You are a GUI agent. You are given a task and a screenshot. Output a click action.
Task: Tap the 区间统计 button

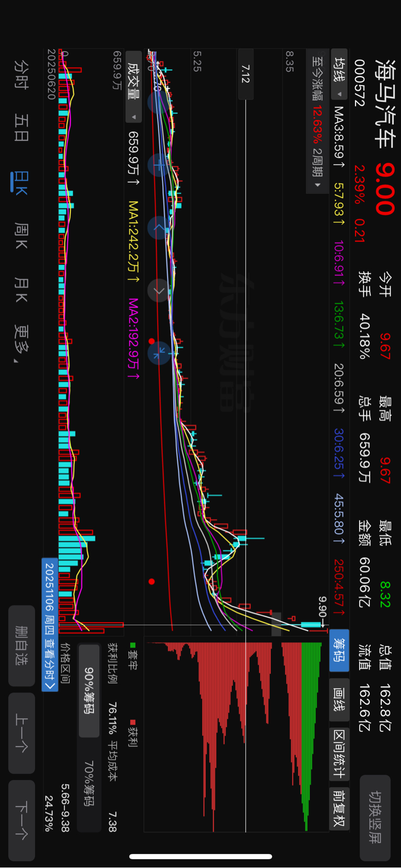339,755
